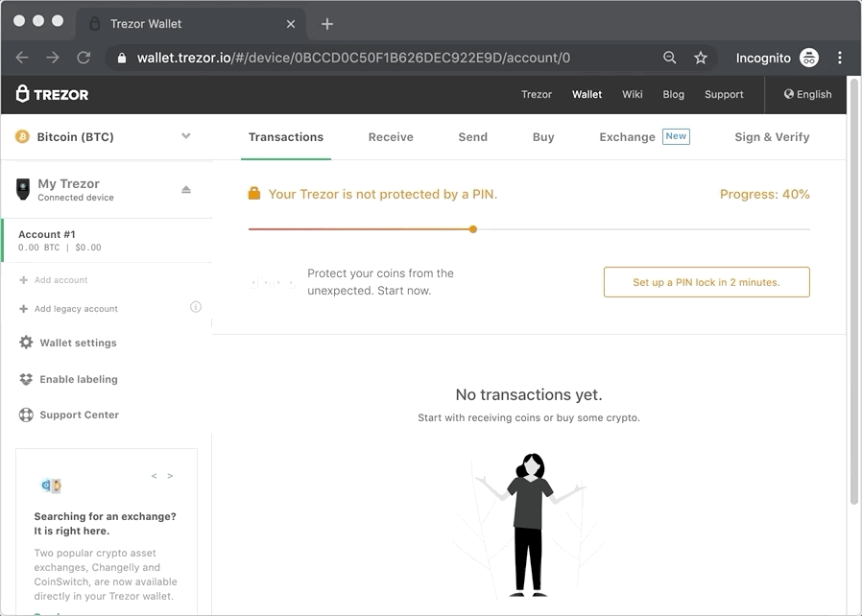Click the exchange logos icon in promo card
Viewport: 862px width, 616px height.
[51, 486]
